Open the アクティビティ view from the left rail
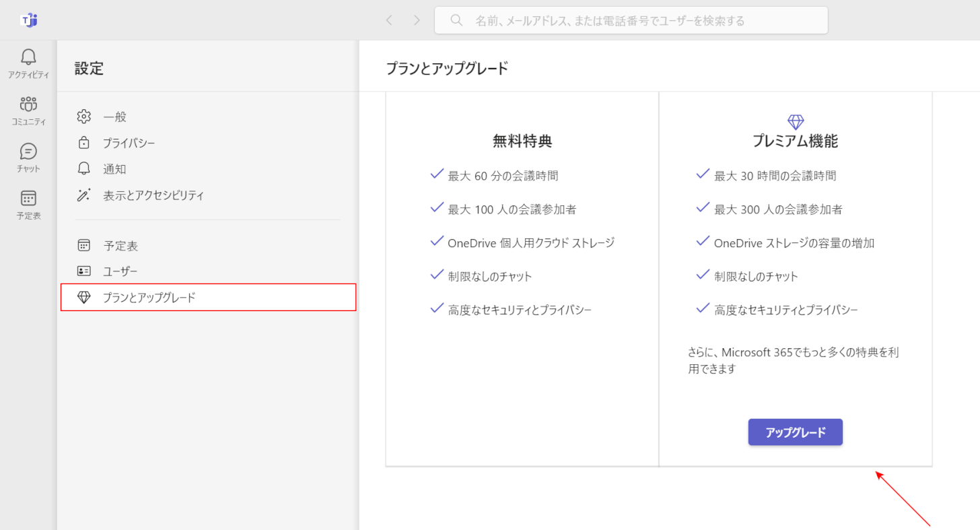Screen dimensions: 980x530 (28, 63)
